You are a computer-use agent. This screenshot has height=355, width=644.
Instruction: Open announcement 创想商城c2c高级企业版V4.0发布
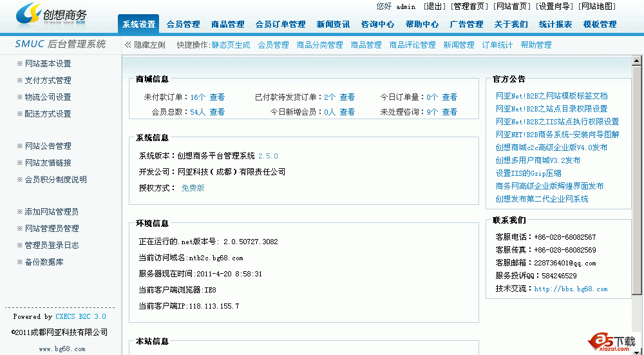552,148
